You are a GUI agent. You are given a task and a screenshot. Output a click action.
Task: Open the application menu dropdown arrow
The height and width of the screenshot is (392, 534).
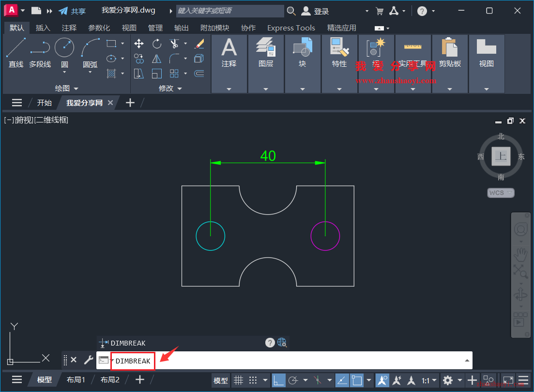pos(23,11)
